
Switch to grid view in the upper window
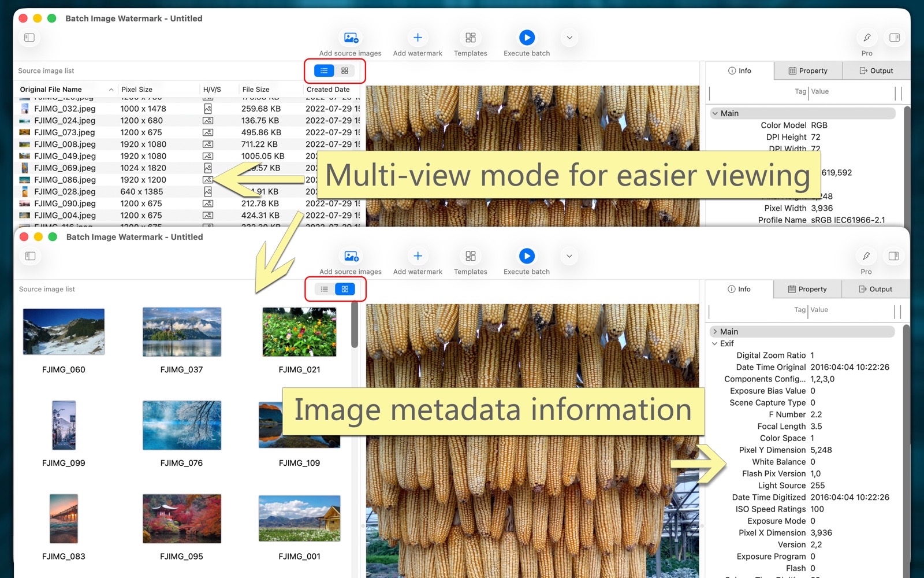click(345, 71)
